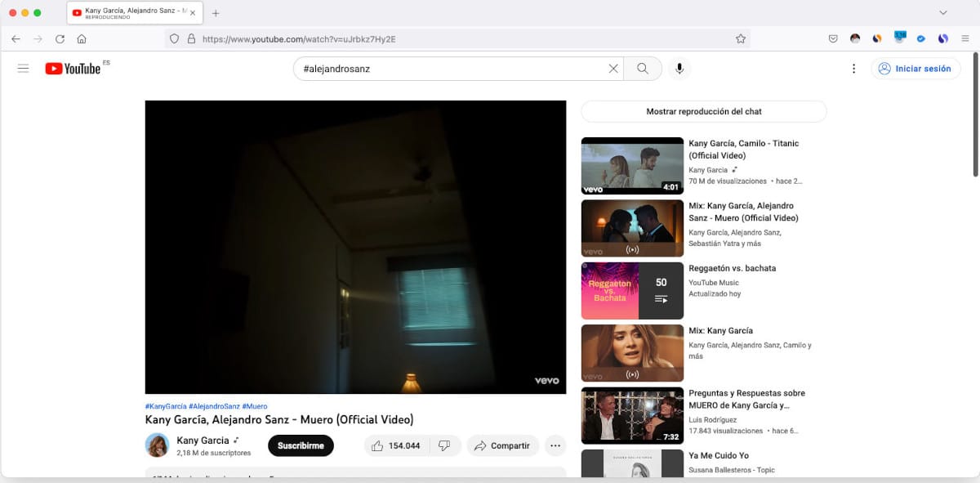
Task: Bookmark this page with star
Action: coord(741,38)
